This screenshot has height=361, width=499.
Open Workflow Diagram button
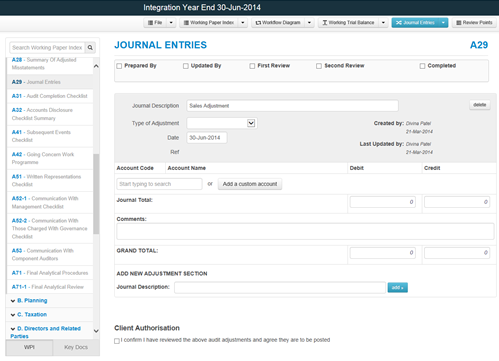point(278,23)
